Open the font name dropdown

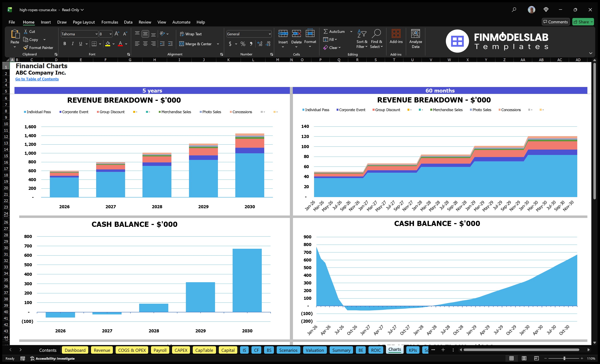[x=97, y=34]
